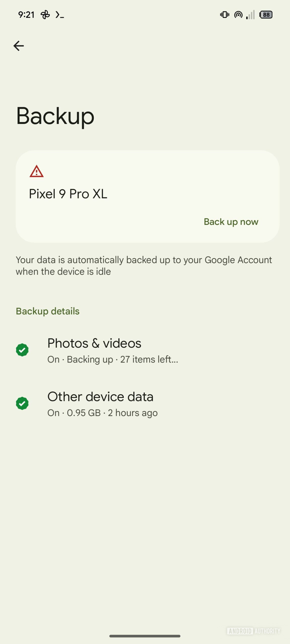This screenshot has width=290, height=644.
Task: Tap green checkmark beside Photos & videos
Action: click(x=22, y=350)
